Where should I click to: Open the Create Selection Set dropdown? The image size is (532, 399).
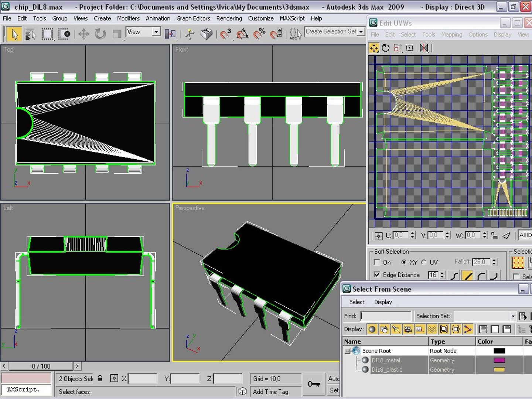click(361, 32)
